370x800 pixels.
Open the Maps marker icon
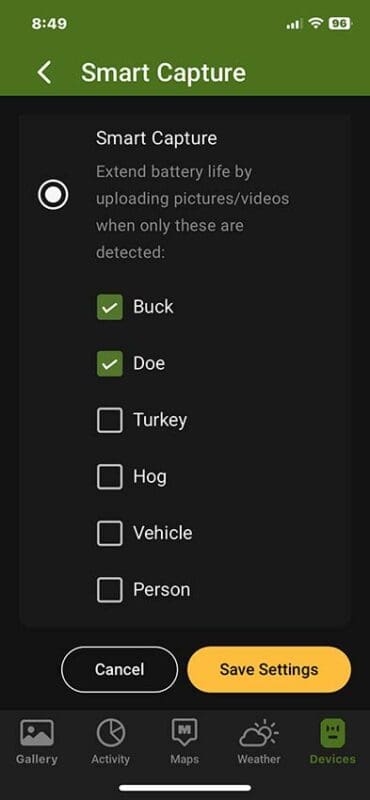(x=185, y=733)
